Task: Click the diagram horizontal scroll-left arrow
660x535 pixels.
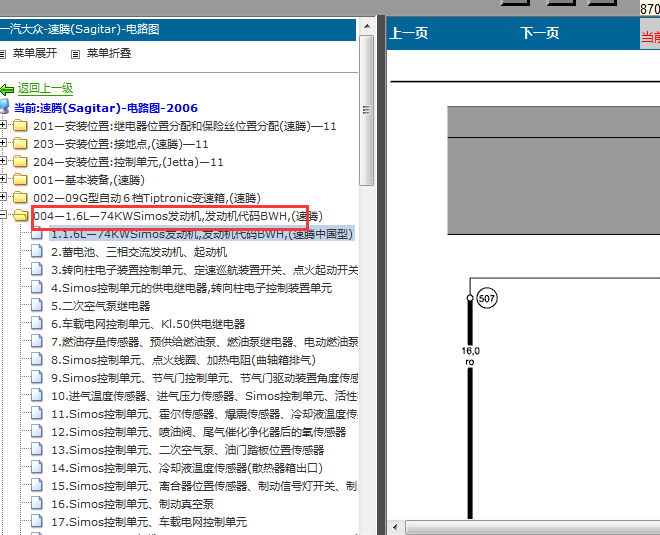Action: pyautogui.click(x=395, y=527)
